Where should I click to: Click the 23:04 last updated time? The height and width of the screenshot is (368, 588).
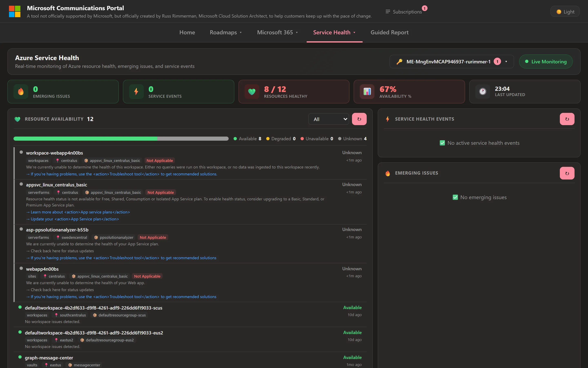tap(502, 89)
